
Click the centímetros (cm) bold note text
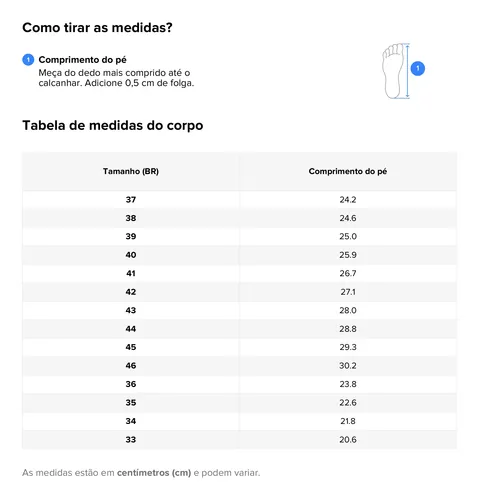[154, 473]
